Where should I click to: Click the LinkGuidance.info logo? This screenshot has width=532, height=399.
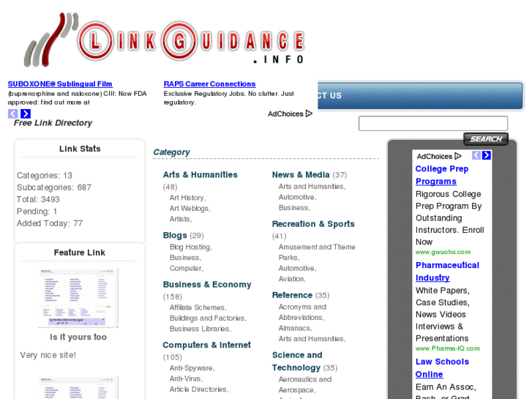(x=164, y=40)
